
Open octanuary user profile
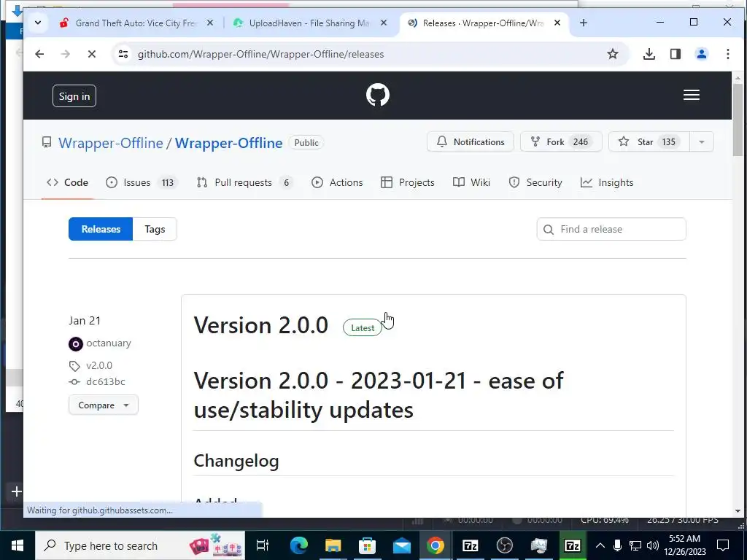109,343
